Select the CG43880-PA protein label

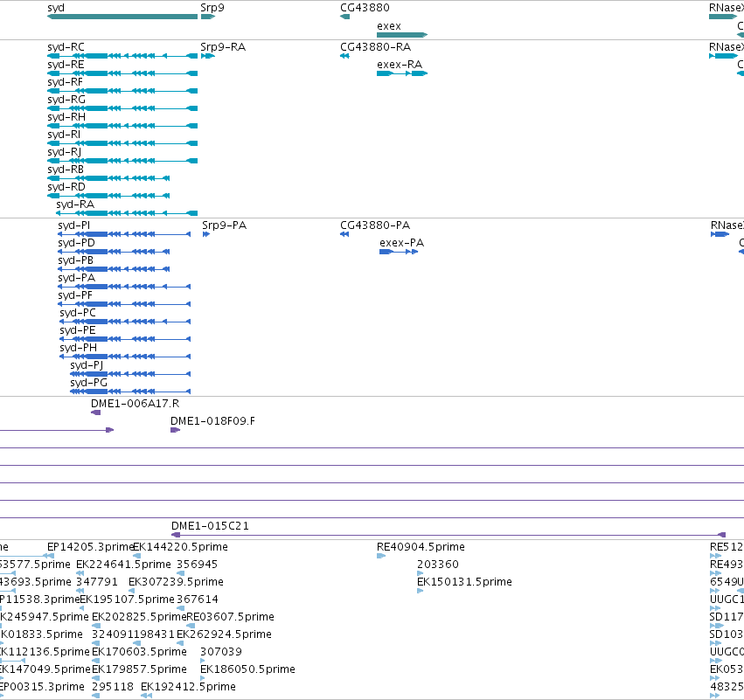[375, 225]
